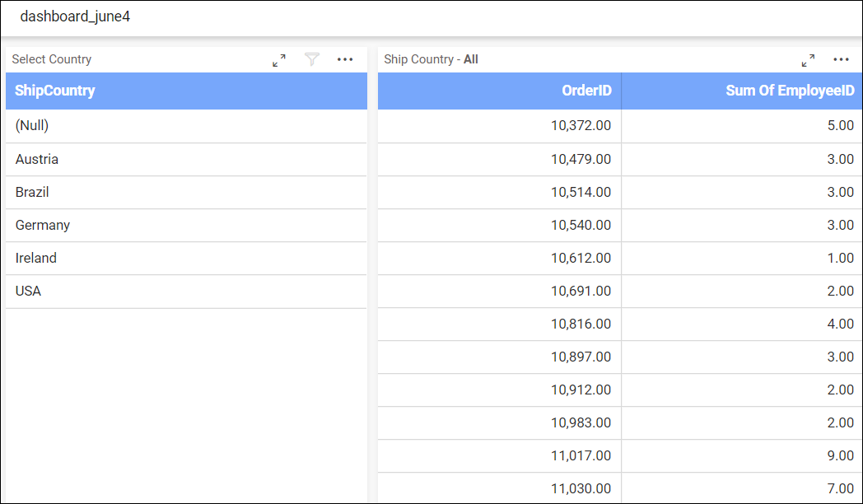This screenshot has height=504, width=863.
Task: Select the row with OrderID 10,540.00
Action: 581,225
